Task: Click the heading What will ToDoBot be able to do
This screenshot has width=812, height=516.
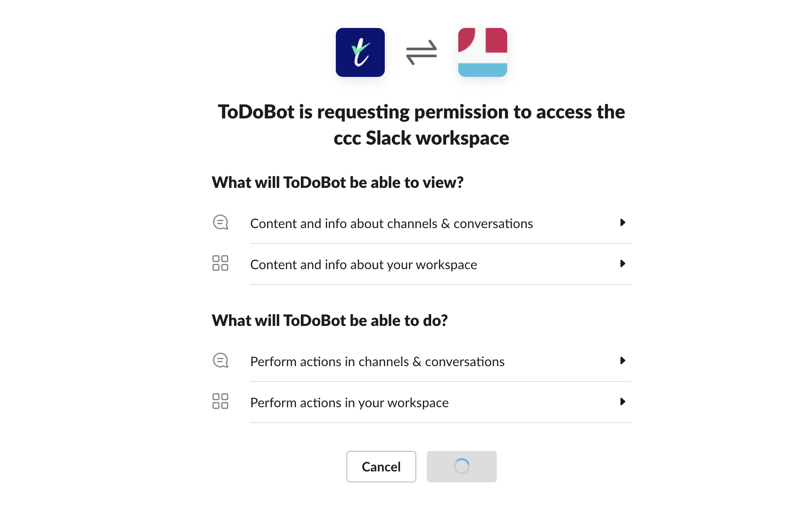Action: 330,320
